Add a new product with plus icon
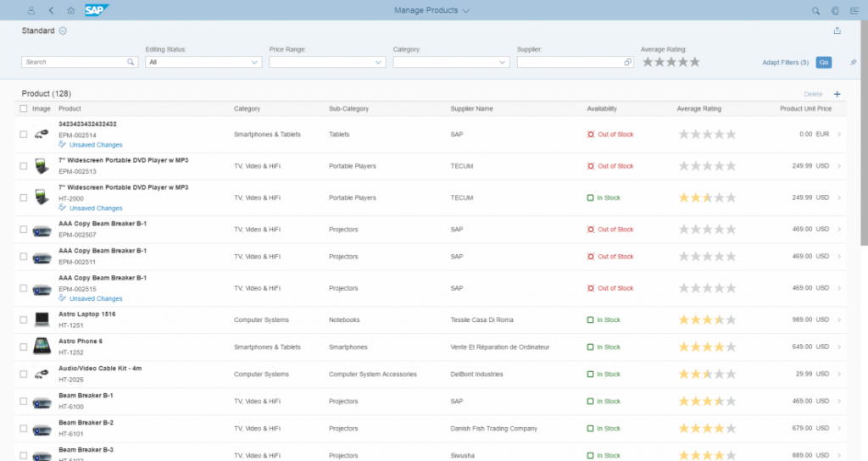Screen dimensions: 868x461 837,94
